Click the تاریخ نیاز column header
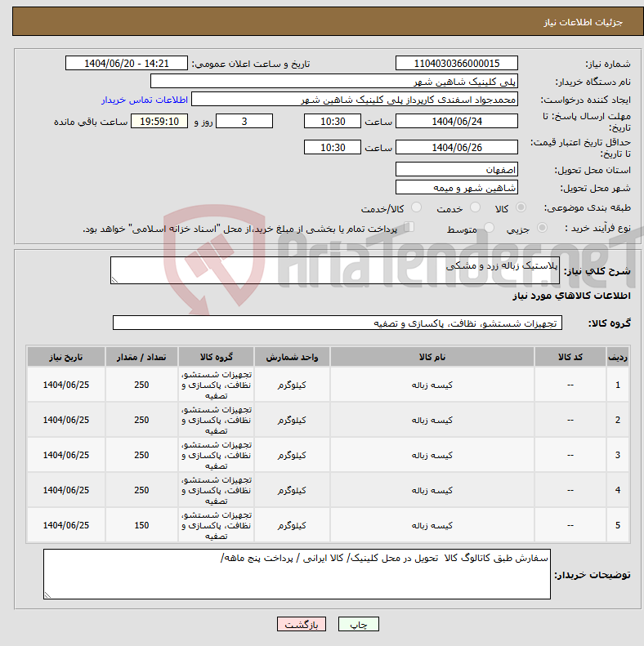 click(66, 357)
